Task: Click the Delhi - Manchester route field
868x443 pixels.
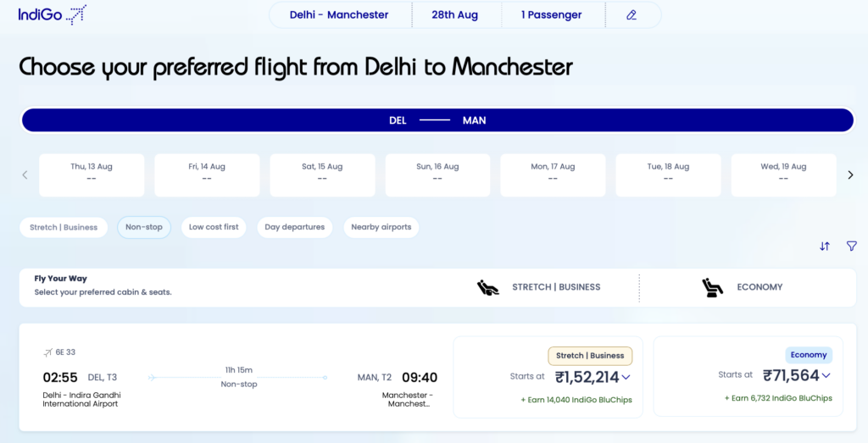Action: tap(339, 15)
